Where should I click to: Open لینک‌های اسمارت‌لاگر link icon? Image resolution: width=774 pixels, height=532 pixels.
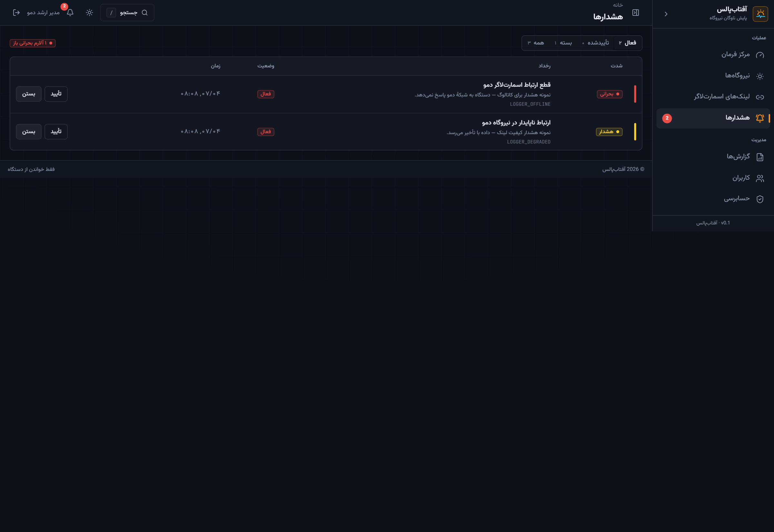pyautogui.click(x=760, y=97)
